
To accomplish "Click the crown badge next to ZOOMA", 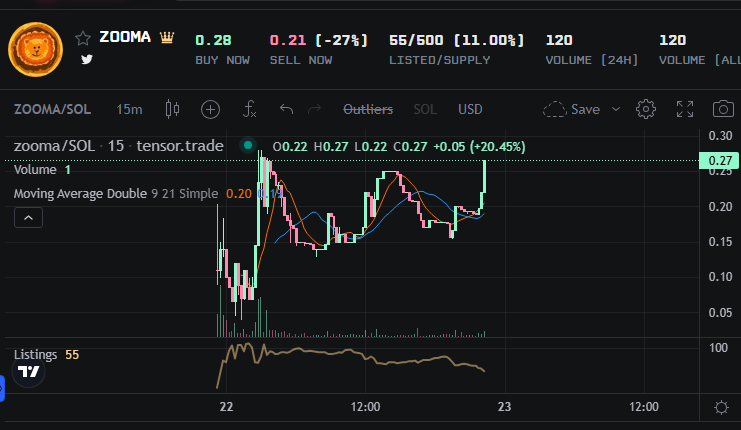I will (167, 37).
